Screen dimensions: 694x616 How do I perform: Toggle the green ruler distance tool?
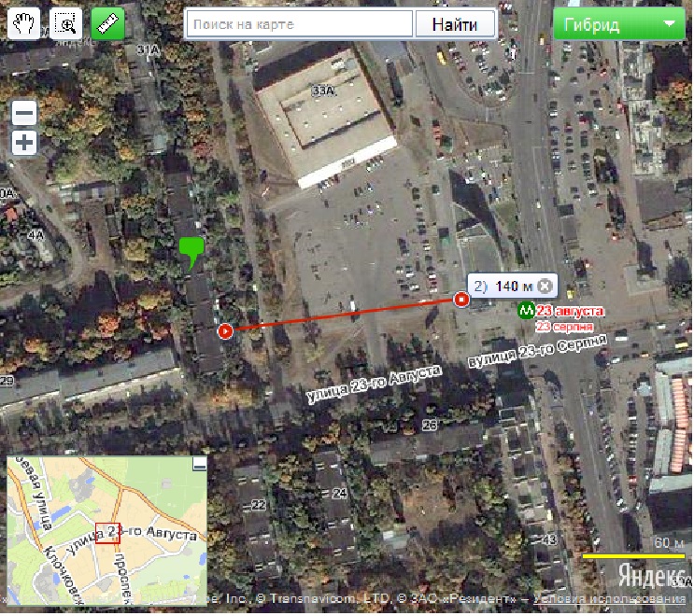[107, 23]
